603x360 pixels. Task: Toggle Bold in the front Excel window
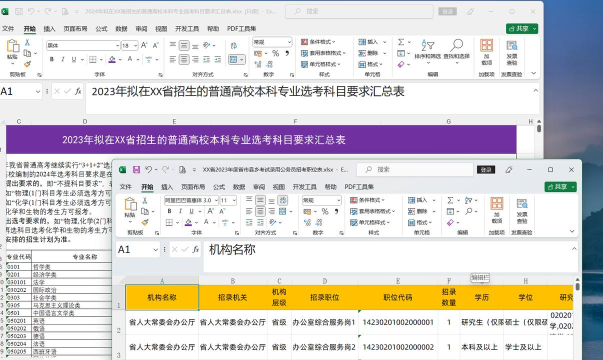click(x=169, y=211)
